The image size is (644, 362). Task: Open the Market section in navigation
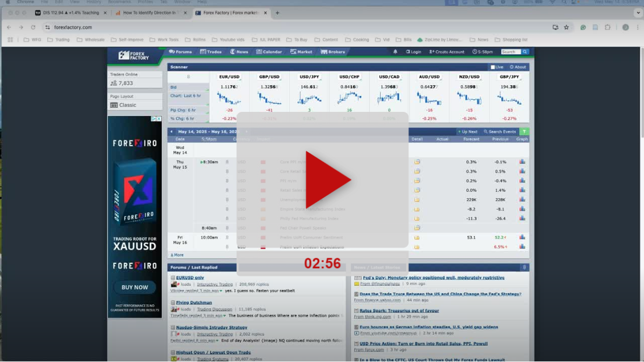[301, 52]
